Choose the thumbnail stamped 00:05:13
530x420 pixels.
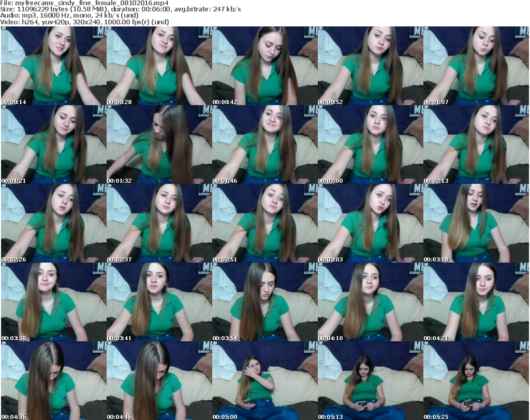tap(371, 381)
